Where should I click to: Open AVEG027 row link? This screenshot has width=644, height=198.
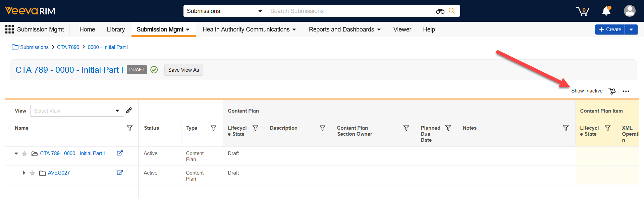click(59, 173)
